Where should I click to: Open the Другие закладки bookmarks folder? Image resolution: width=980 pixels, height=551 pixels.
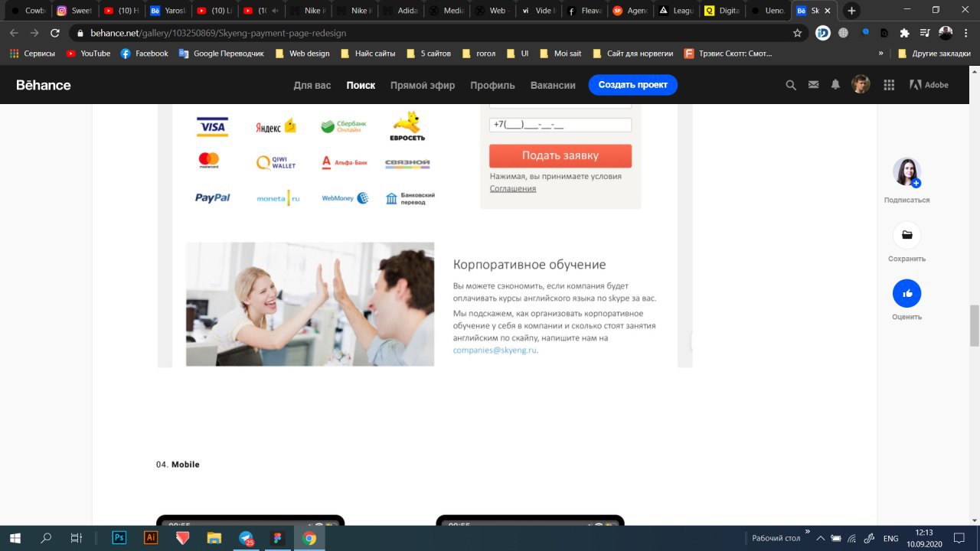pos(934,54)
